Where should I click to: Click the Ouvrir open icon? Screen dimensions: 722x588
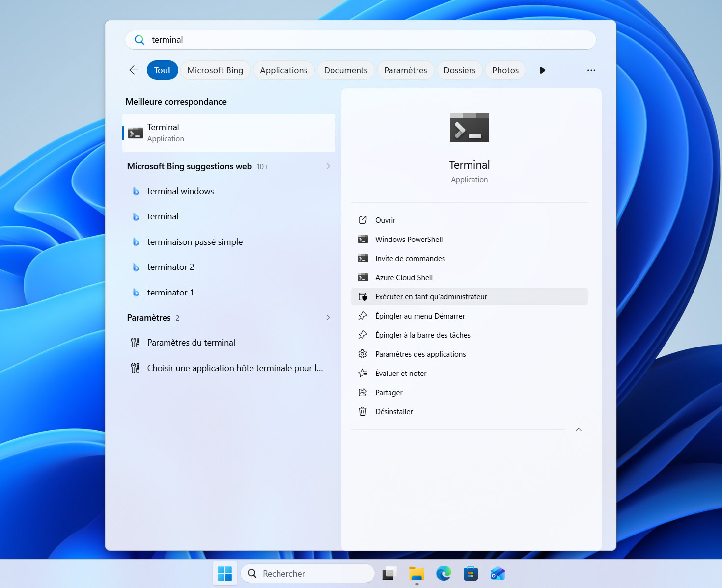363,220
